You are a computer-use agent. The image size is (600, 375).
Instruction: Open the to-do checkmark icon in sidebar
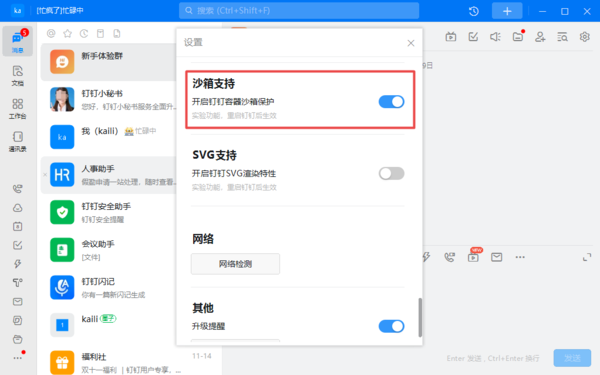coord(18,245)
